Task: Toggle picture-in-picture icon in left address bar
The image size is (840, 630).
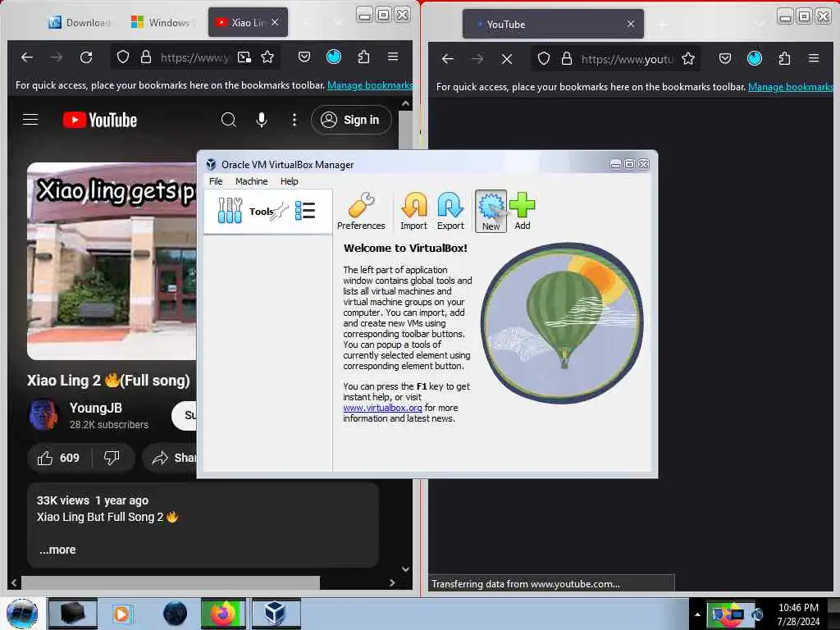Action: [244, 57]
